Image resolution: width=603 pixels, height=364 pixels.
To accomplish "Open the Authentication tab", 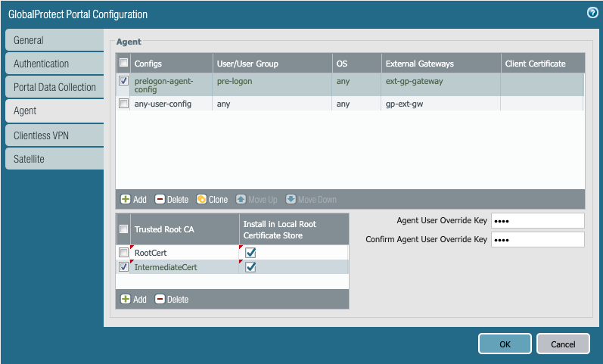I will (x=54, y=64).
